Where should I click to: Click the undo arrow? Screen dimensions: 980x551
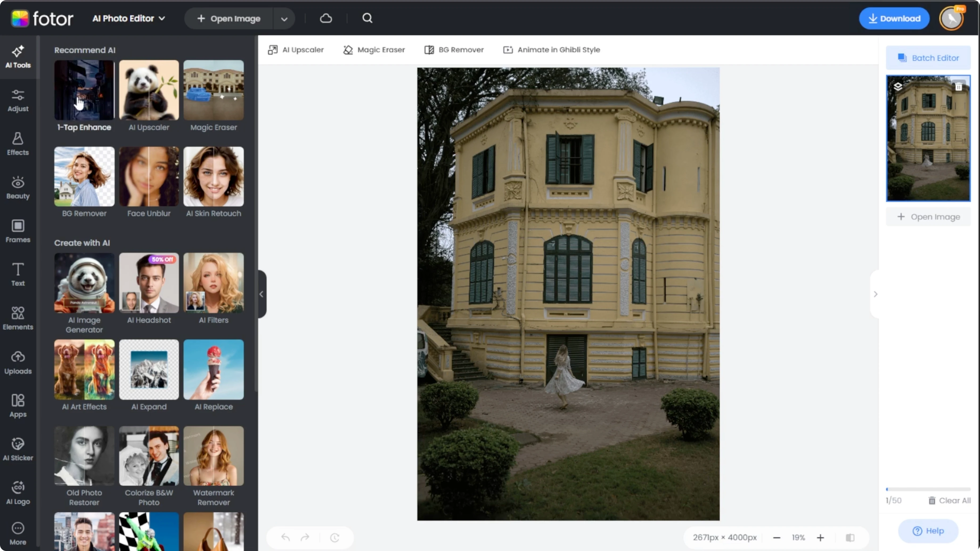coord(285,537)
